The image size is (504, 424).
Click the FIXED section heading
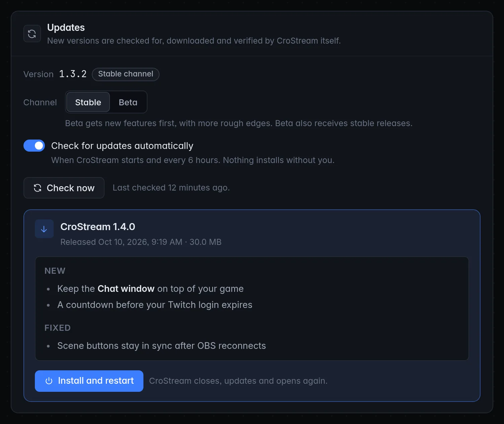tap(58, 328)
